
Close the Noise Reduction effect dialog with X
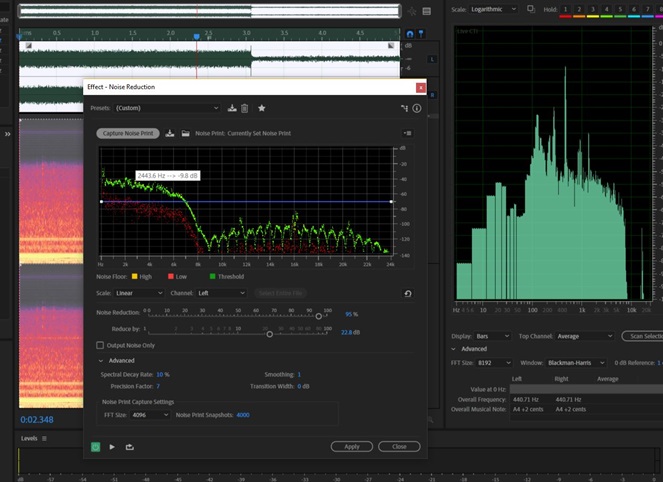click(x=421, y=87)
